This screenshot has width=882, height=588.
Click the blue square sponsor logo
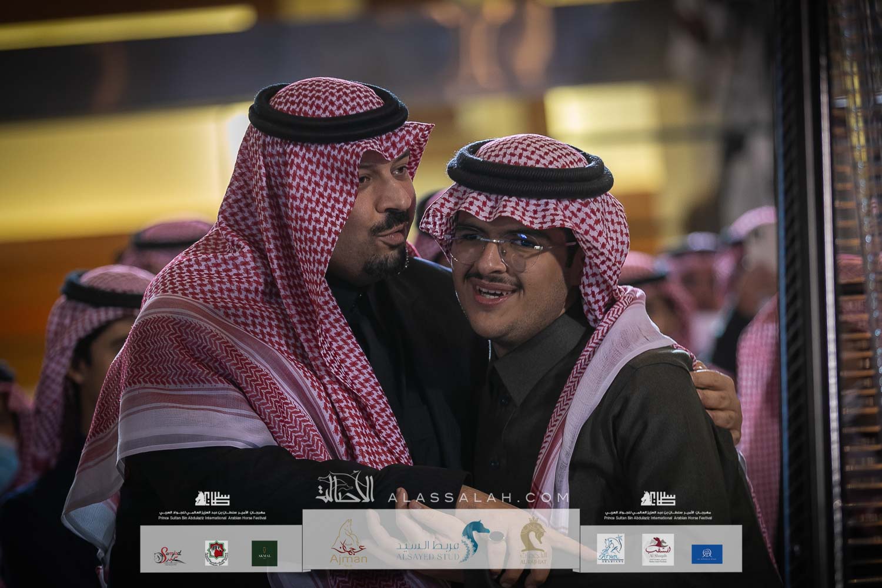point(707,553)
